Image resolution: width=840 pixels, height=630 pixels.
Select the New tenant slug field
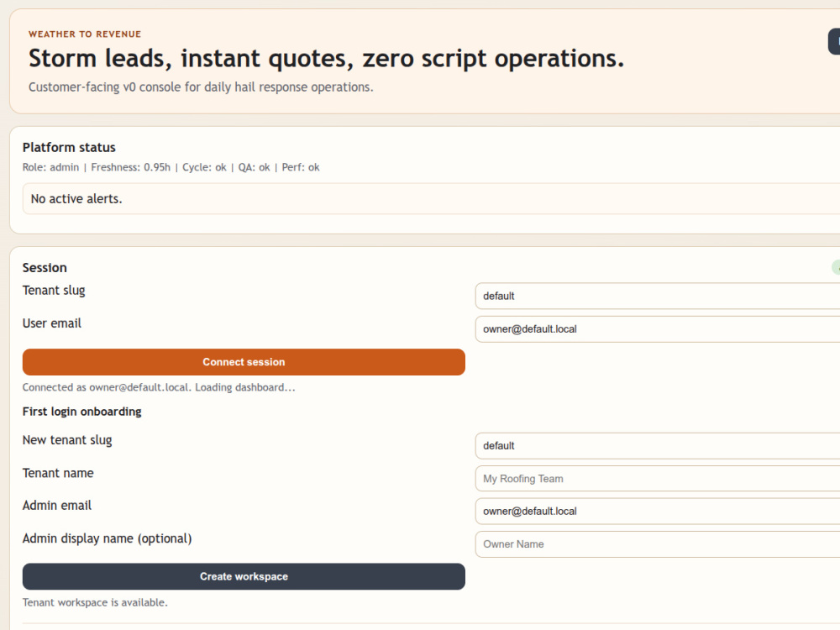pos(658,446)
